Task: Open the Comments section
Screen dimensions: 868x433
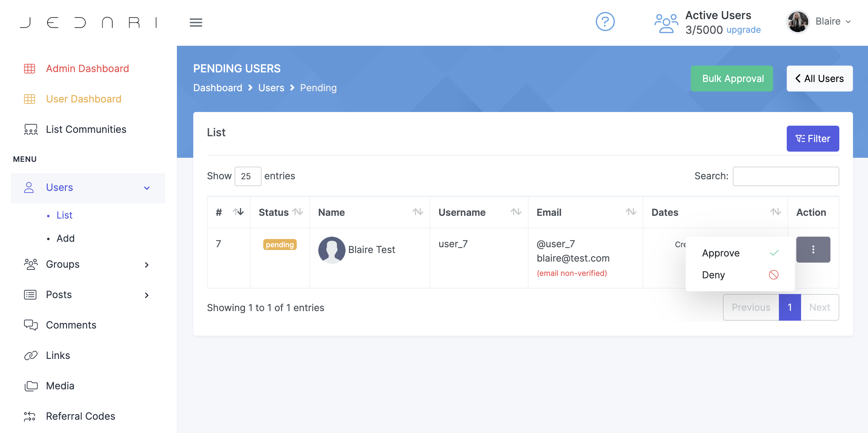Action: pyautogui.click(x=71, y=325)
